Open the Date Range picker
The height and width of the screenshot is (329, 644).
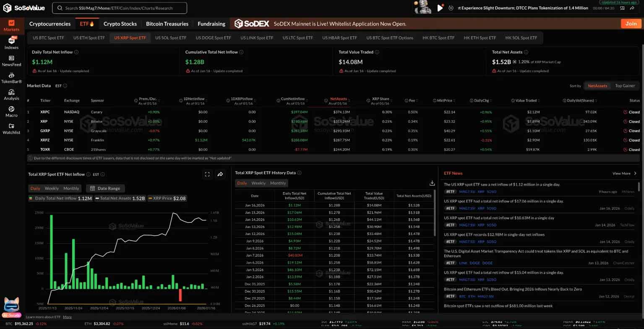pyautogui.click(x=105, y=188)
